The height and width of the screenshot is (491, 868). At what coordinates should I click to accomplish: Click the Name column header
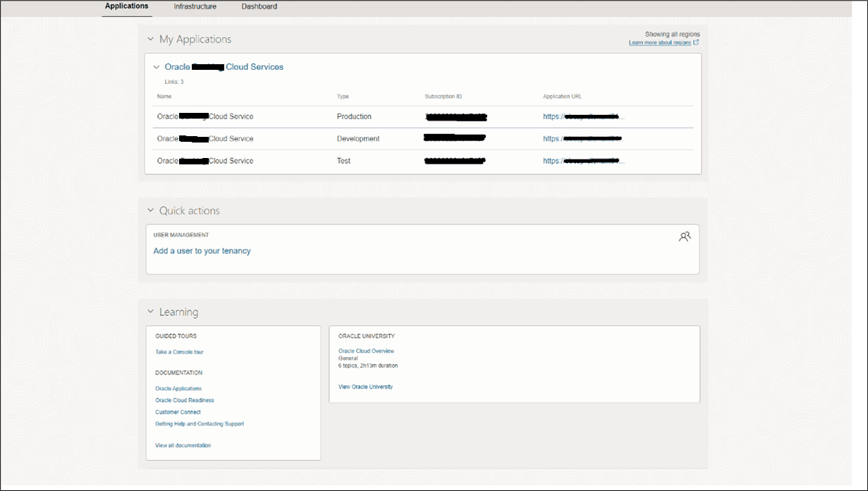pos(164,97)
